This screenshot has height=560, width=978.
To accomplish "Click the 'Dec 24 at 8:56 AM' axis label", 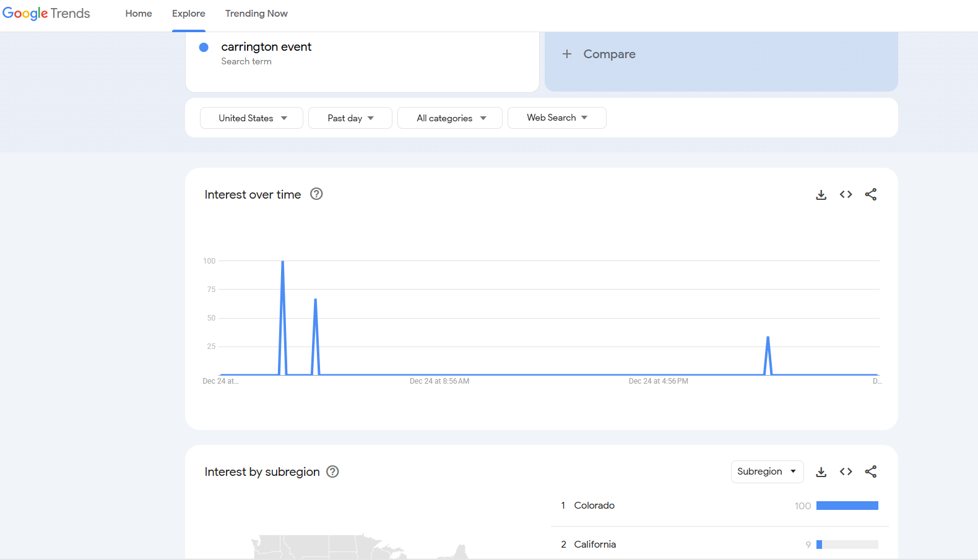I will (439, 381).
